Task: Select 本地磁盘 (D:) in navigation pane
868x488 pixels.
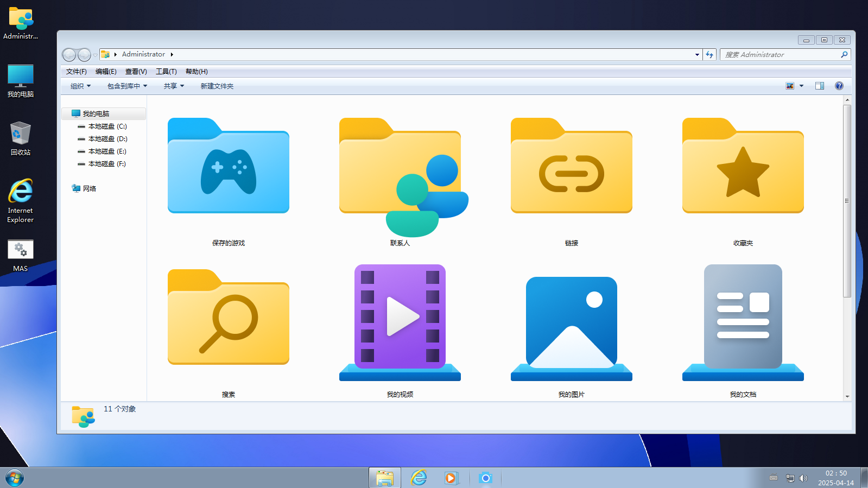Action: click(x=104, y=139)
